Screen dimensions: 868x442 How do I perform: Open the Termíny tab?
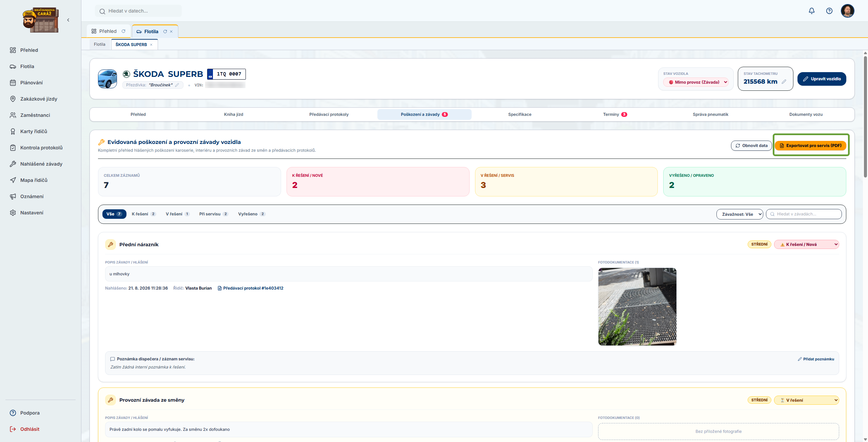615,114
